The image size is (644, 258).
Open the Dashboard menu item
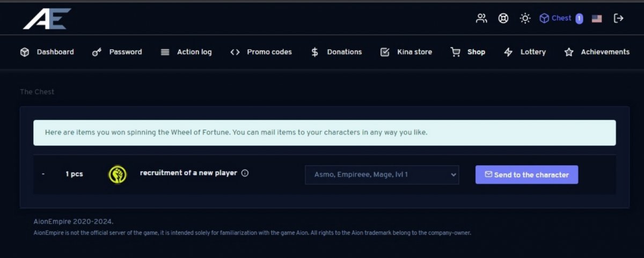tap(47, 52)
